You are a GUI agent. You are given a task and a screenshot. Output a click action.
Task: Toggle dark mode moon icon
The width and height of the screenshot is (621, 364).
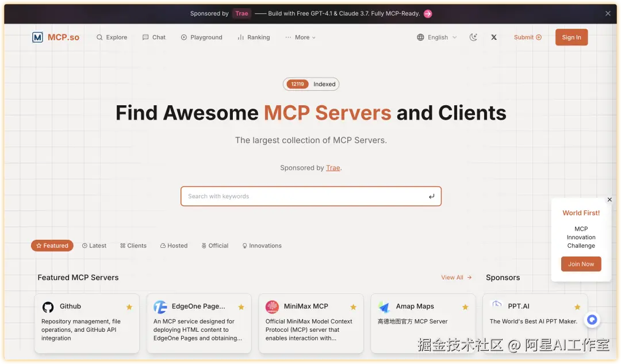click(x=473, y=37)
